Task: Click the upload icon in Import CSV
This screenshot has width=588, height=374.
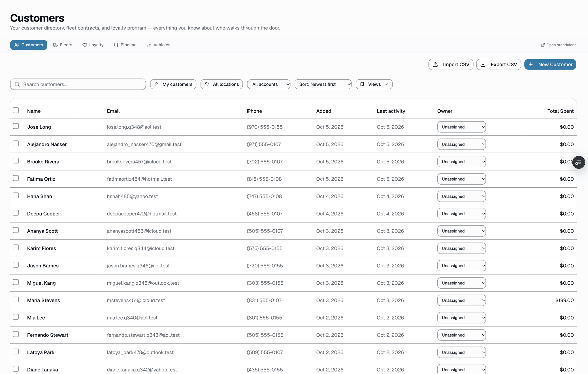Action: (436, 65)
